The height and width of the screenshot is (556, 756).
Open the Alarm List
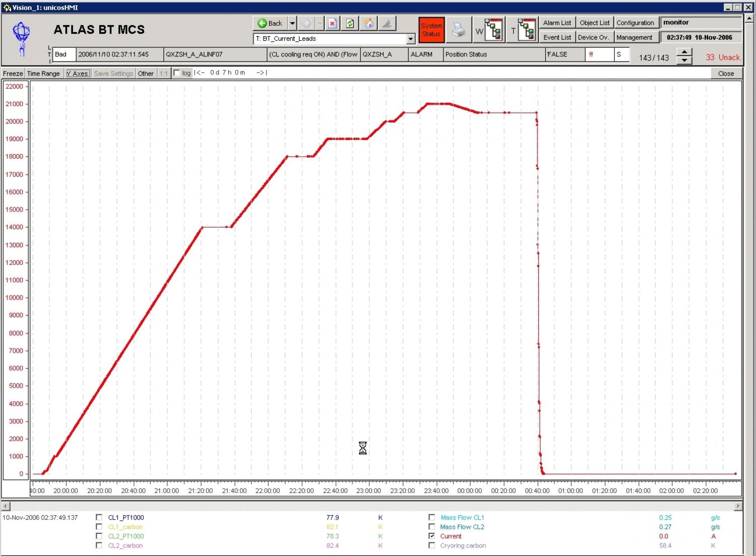556,22
